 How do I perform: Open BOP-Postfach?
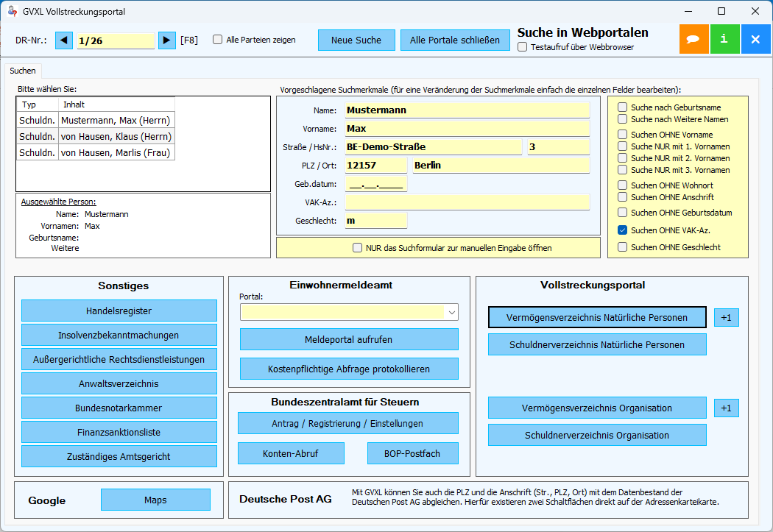412,453
